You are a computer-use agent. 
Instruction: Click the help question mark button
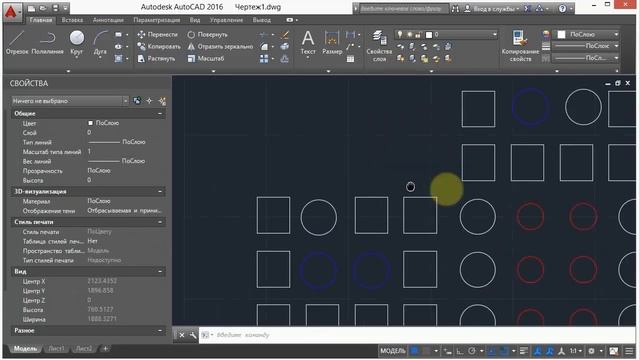[562, 9]
